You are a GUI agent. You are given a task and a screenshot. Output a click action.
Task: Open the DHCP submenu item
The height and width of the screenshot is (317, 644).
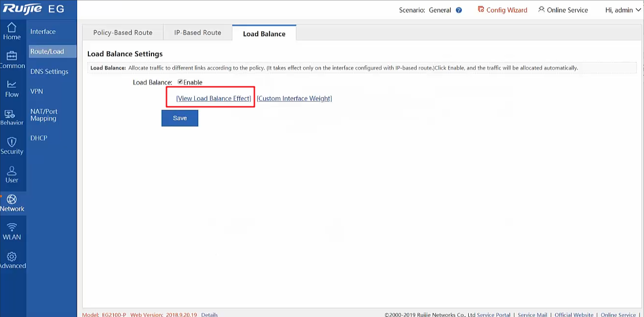[x=39, y=138]
